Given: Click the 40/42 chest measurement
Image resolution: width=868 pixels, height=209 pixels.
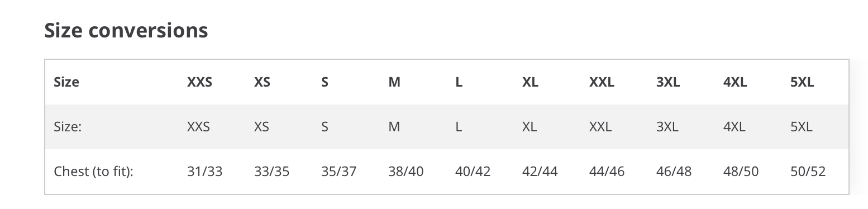Looking at the screenshot, I should coord(473,172).
